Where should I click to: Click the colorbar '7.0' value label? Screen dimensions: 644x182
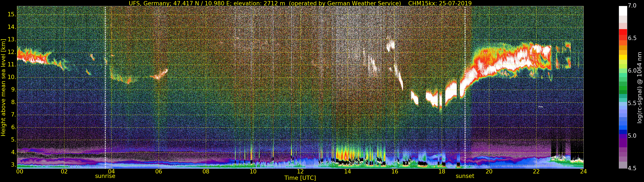tap(632, 6)
